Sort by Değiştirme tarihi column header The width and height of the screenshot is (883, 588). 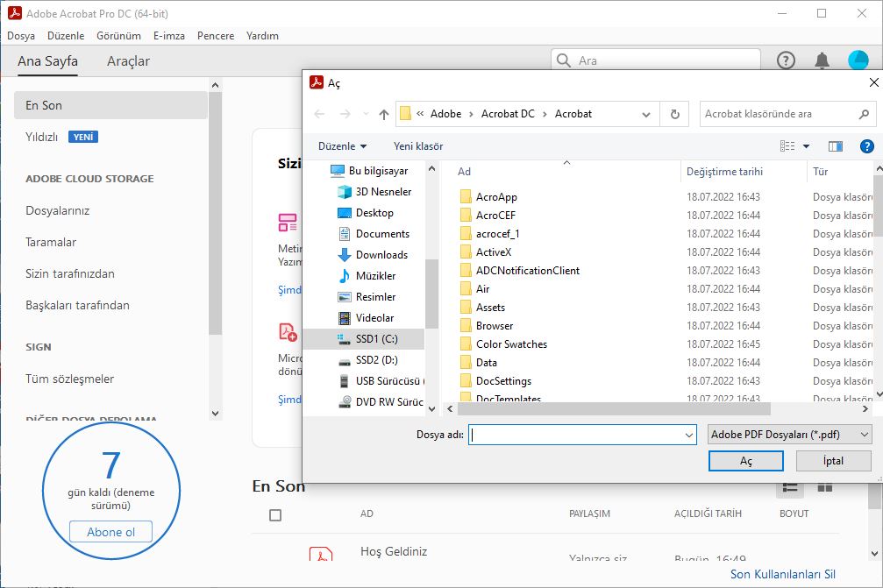point(725,172)
